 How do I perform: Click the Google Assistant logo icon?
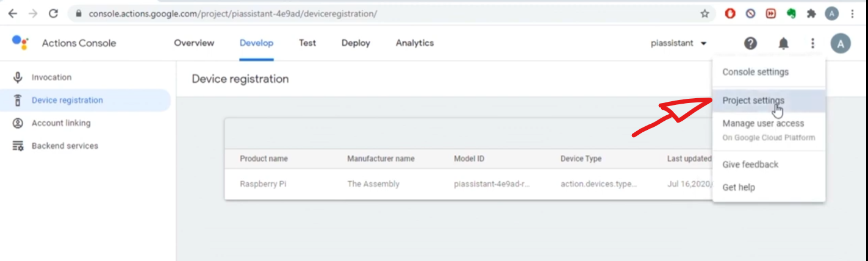20,43
